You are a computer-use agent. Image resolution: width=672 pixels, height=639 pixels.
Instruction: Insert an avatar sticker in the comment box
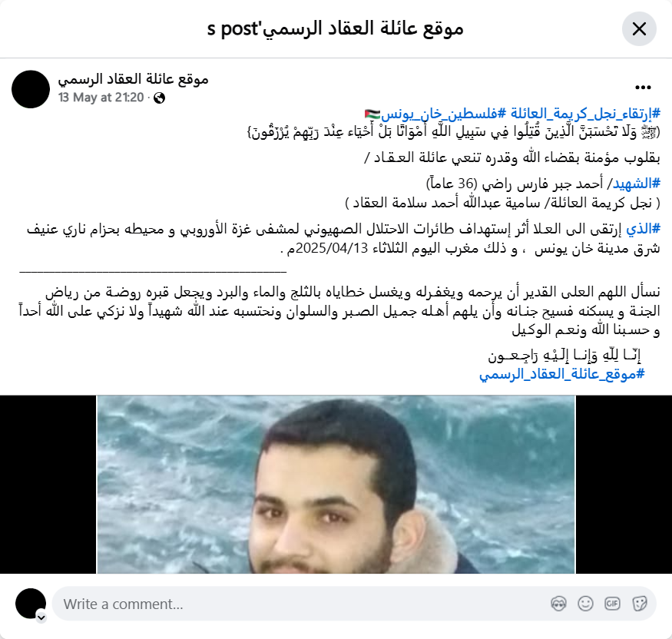tap(558, 604)
